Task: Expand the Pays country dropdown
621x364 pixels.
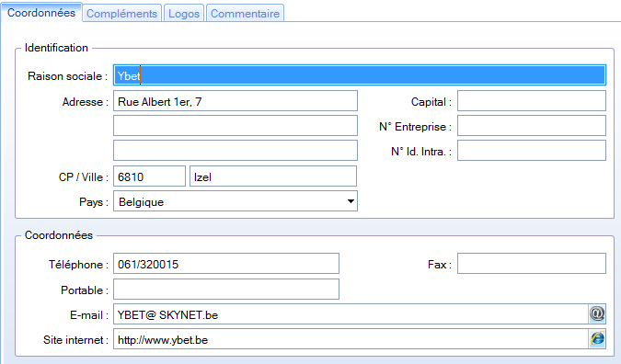Action: 351,201
